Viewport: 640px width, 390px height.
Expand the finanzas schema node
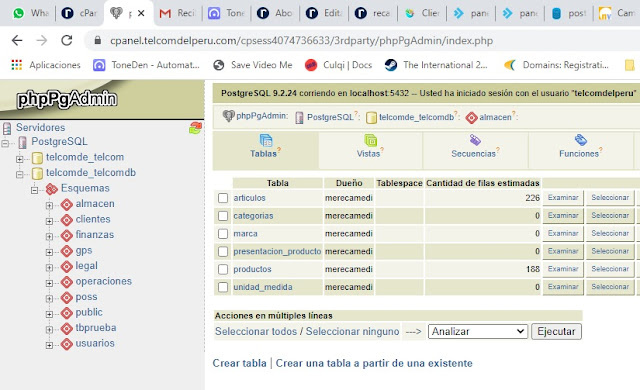(x=49, y=237)
